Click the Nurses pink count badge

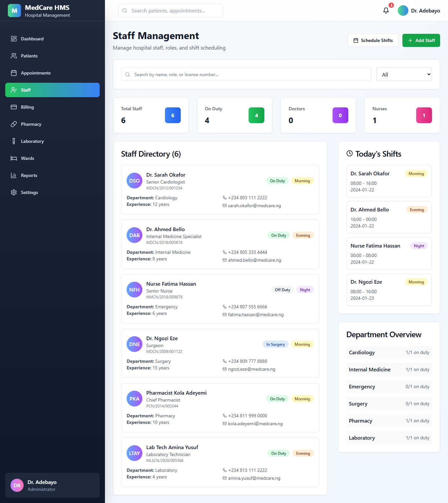pos(424,115)
